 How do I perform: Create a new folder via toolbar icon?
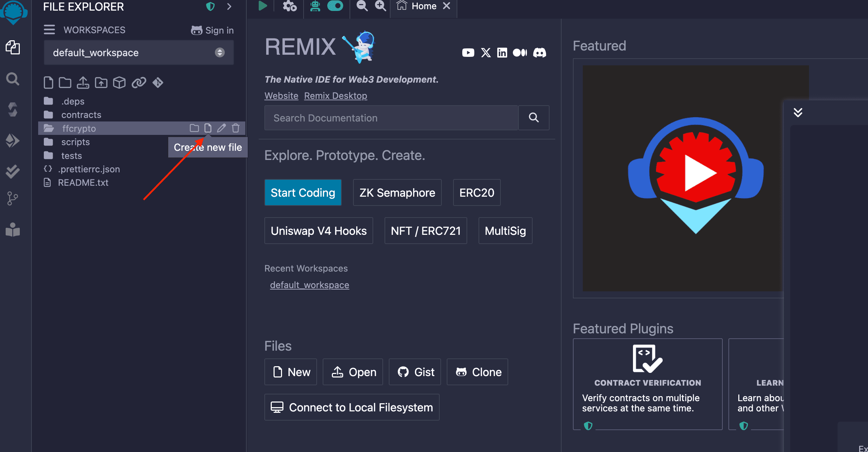click(x=65, y=83)
